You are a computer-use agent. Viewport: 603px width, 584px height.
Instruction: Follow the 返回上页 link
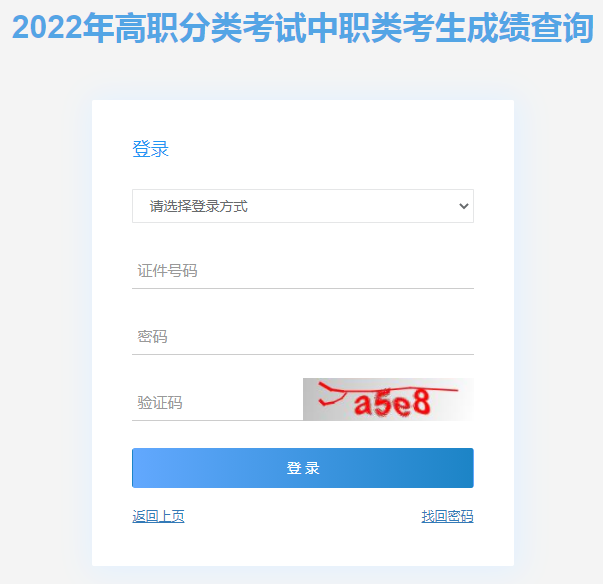pyautogui.click(x=158, y=516)
